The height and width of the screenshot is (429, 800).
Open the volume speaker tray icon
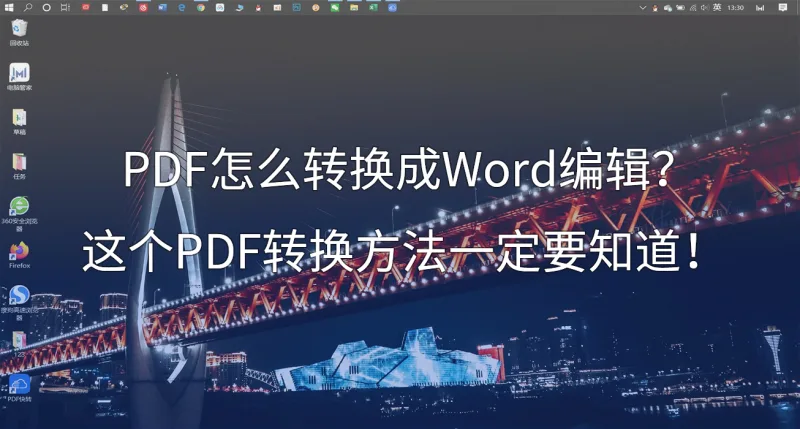pos(705,8)
